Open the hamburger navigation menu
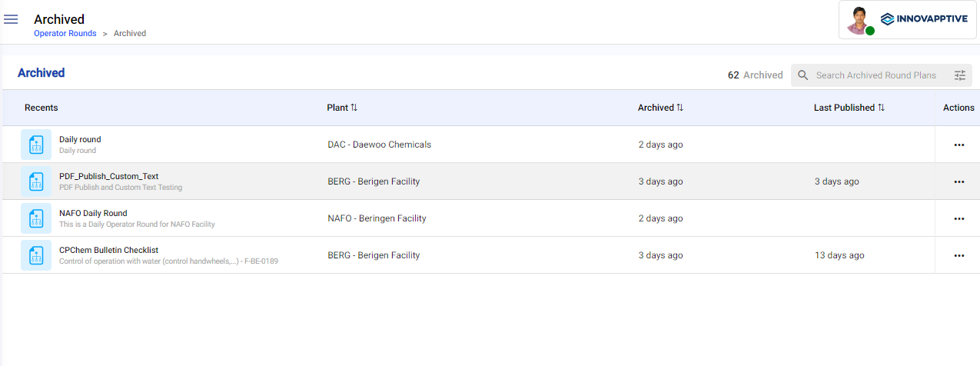 coord(11,19)
